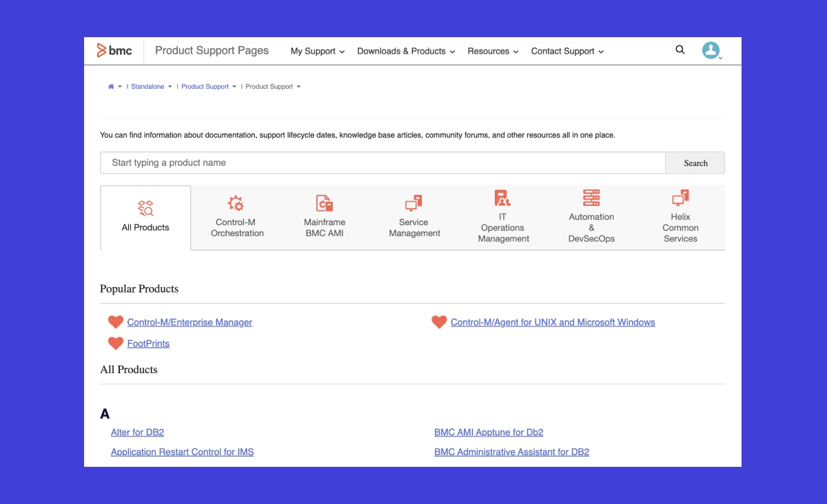
Task: Switch to the All Products tab
Action: [x=145, y=217]
